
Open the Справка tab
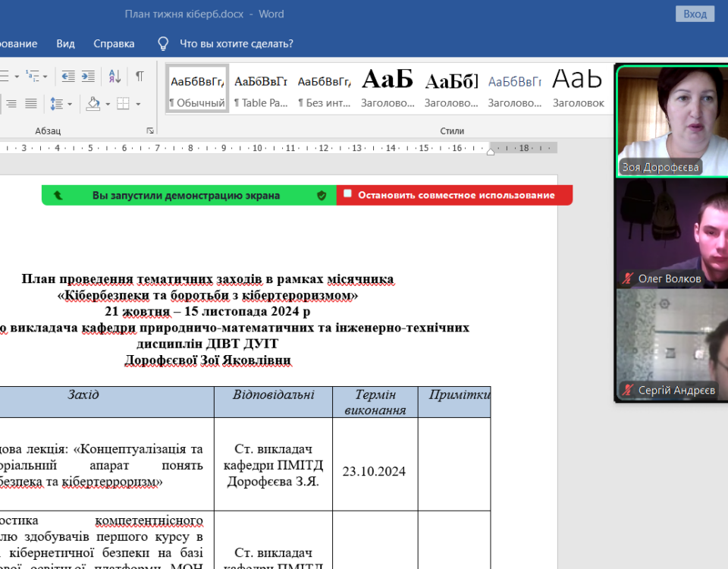pyautogui.click(x=114, y=44)
